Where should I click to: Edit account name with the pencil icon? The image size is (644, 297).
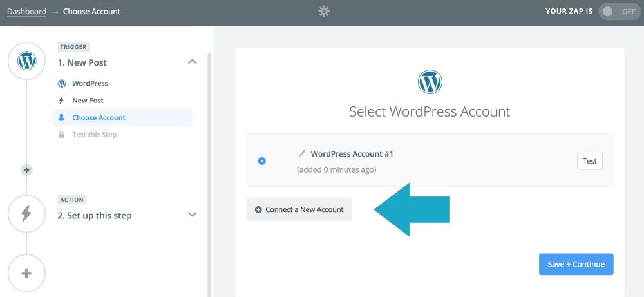302,153
